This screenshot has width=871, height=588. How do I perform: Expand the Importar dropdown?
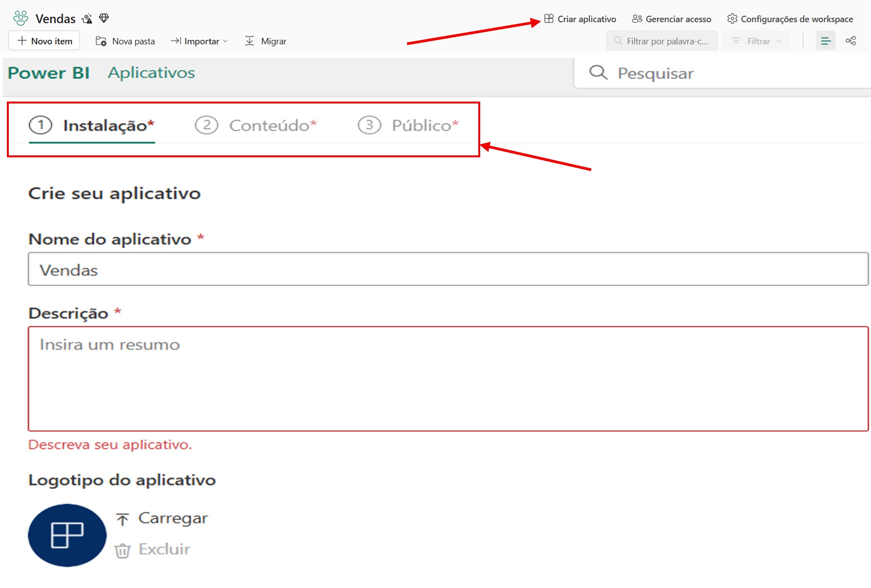click(x=199, y=41)
